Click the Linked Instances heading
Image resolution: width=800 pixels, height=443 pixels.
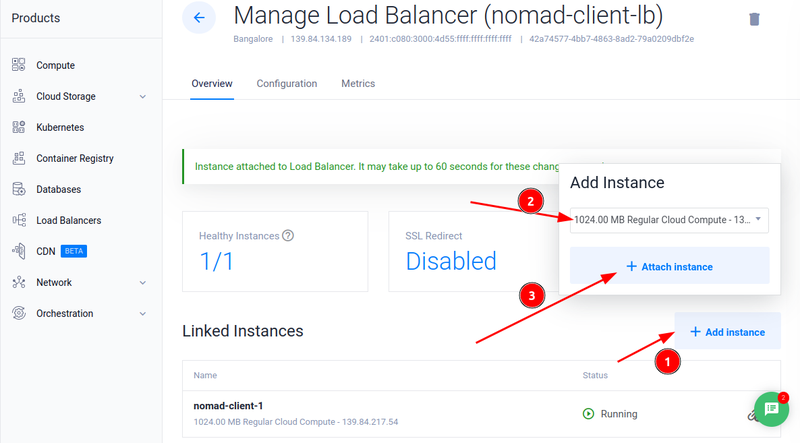tap(243, 331)
